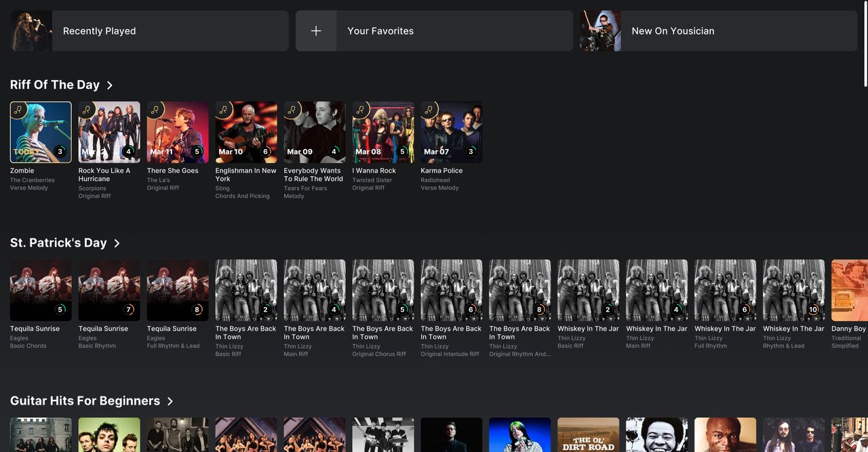Viewport: 868px width, 452px height.
Task: Open Everybody Wants To Rule The World title
Action: coord(313,175)
